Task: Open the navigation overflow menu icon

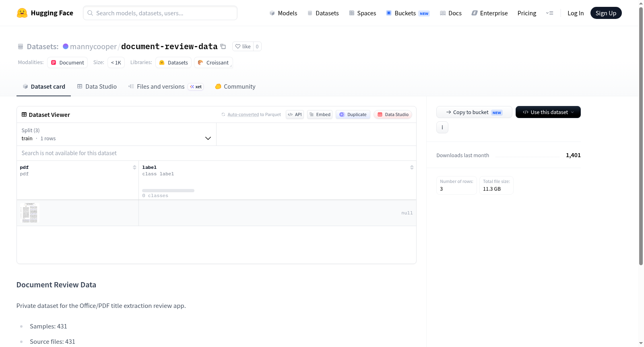Action: (x=549, y=13)
